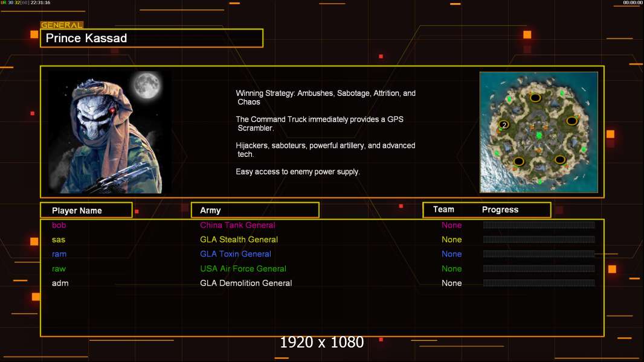Click the island map preview thumbnail
644x362 pixels.
click(x=538, y=132)
